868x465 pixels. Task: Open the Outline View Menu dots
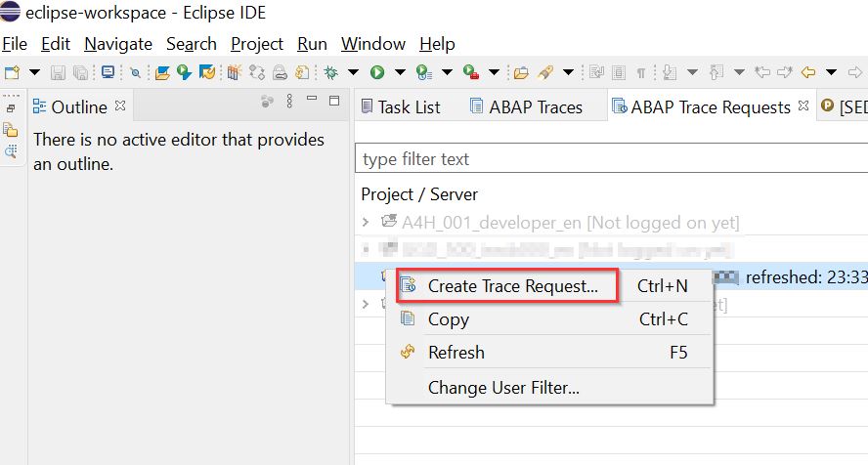click(289, 101)
